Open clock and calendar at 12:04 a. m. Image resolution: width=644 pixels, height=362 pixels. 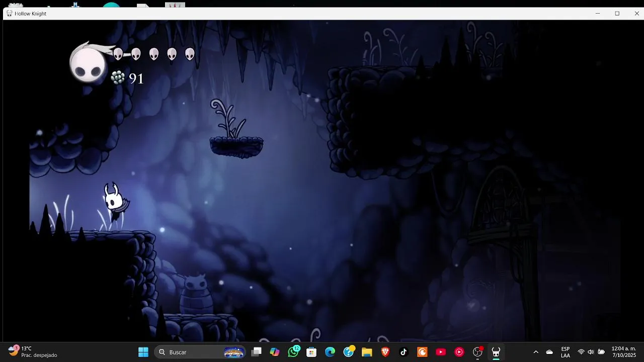pos(624,352)
